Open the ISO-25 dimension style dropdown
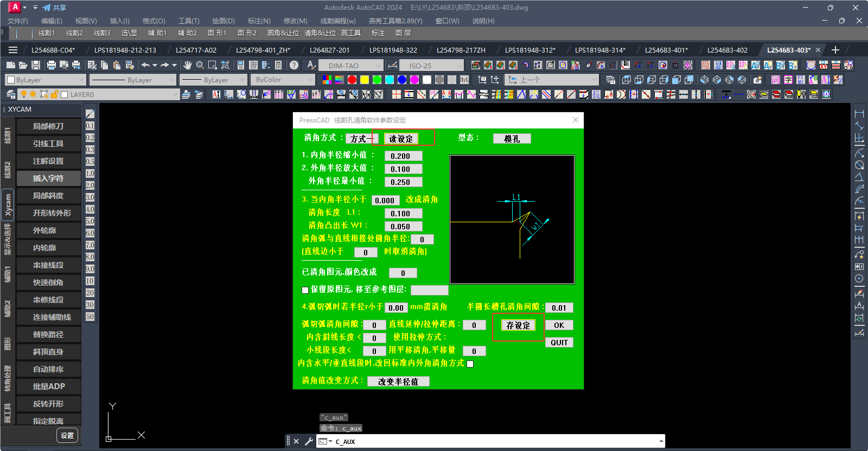The width and height of the screenshot is (868, 451). click(432, 66)
